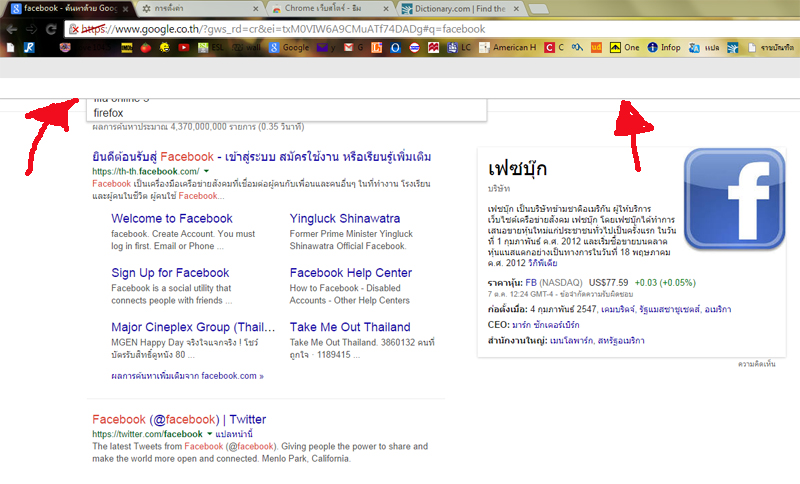Open the ยินดีต้อนรับสู่ Facebook result title

[262, 157]
